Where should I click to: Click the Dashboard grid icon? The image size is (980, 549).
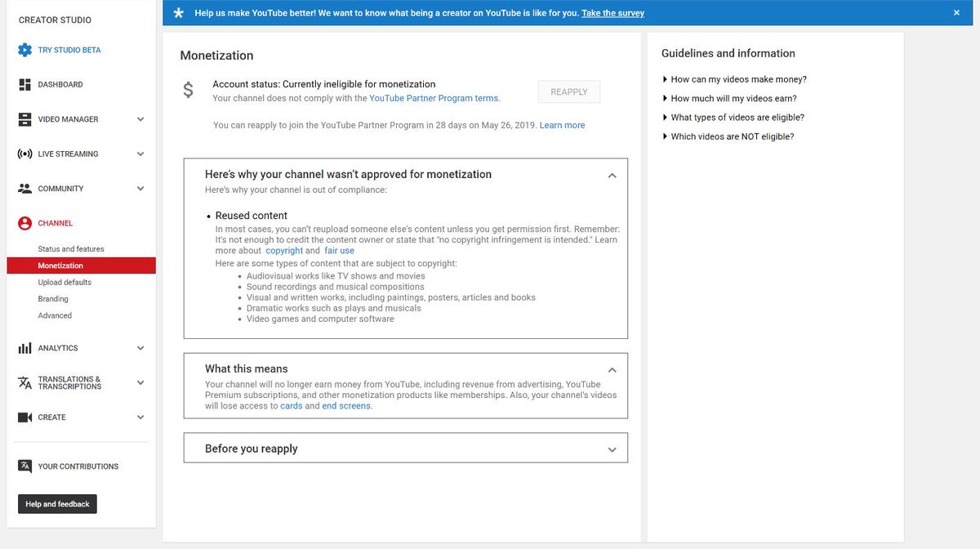[24, 84]
